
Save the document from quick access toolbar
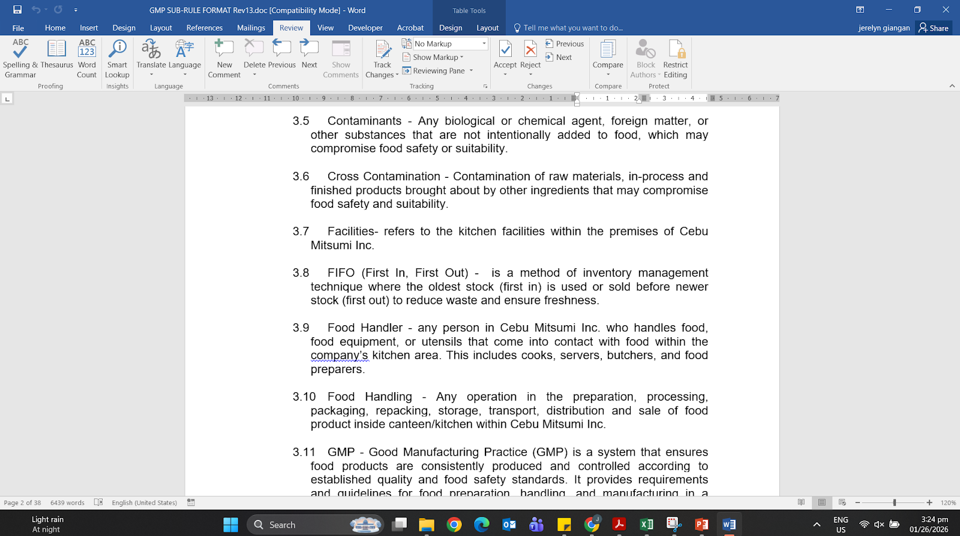click(x=17, y=10)
